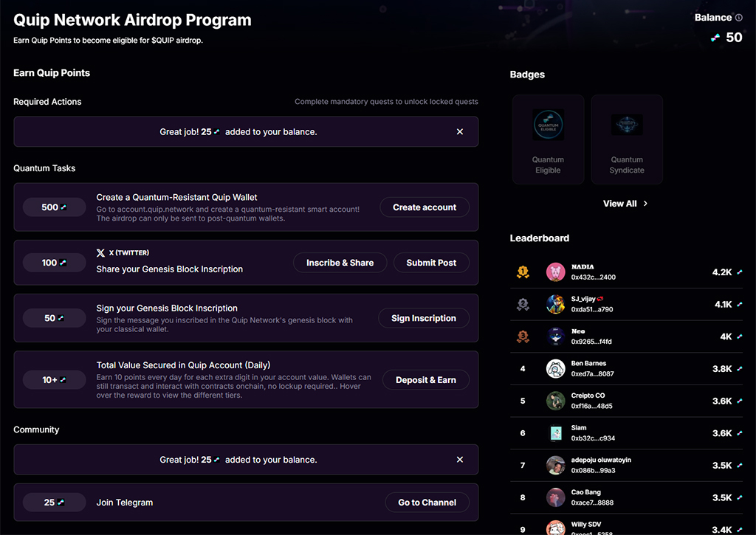Expand badges with View All chevron
This screenshot has width=756, height=535.
(645, 204)
